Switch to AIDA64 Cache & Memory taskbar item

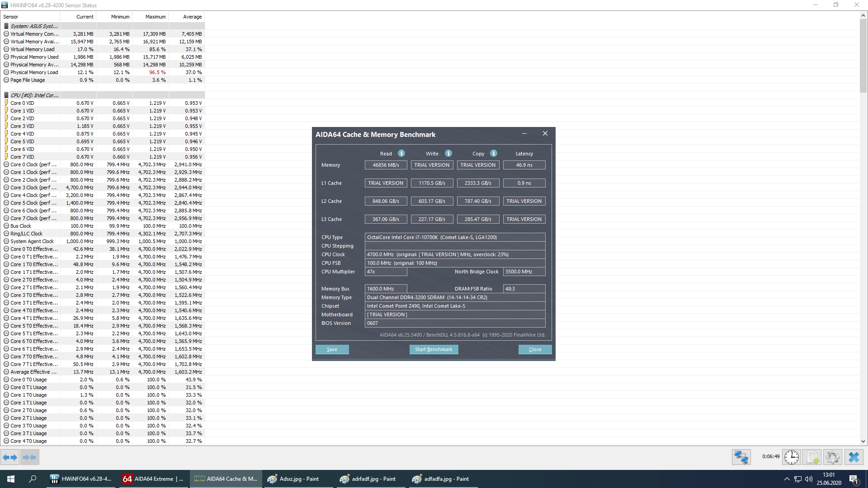(x=226, y=479)
